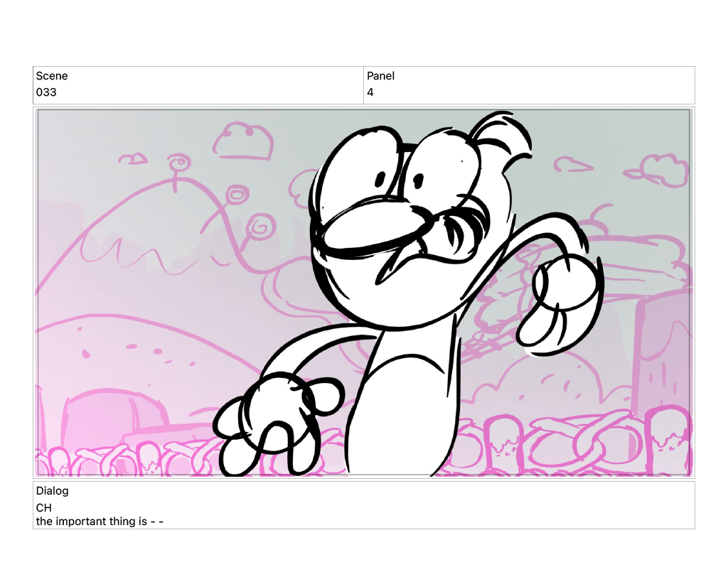Click the Scene header label

(x=52, y=76)
